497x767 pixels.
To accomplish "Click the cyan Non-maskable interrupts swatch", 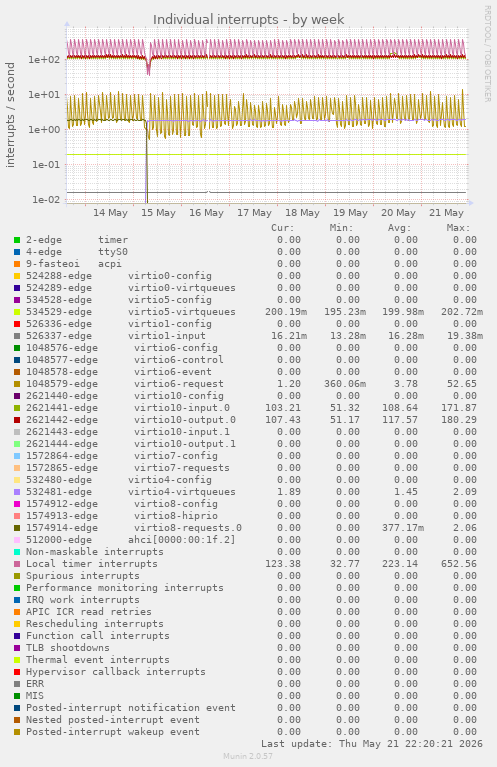I will (x=17, y=552).
